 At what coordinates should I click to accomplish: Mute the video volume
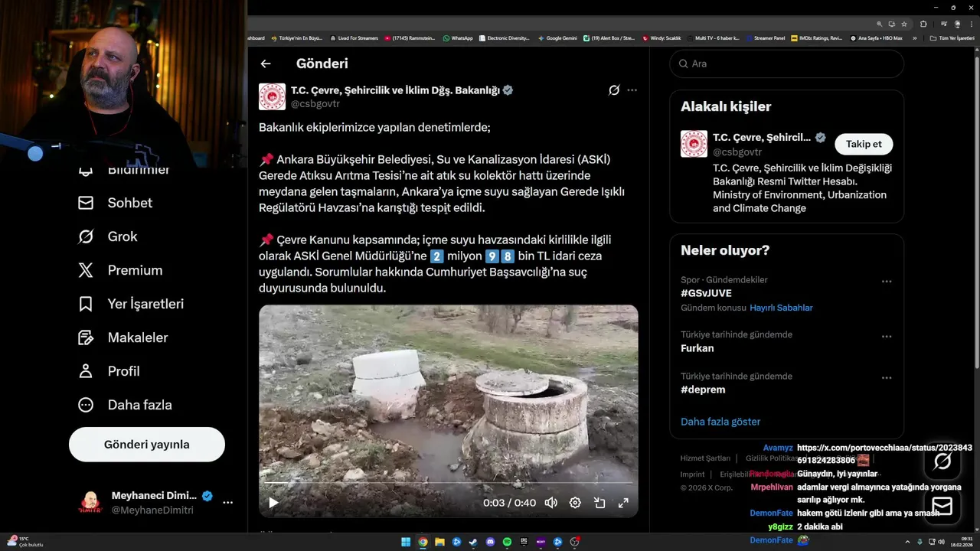tap(550, 503)
